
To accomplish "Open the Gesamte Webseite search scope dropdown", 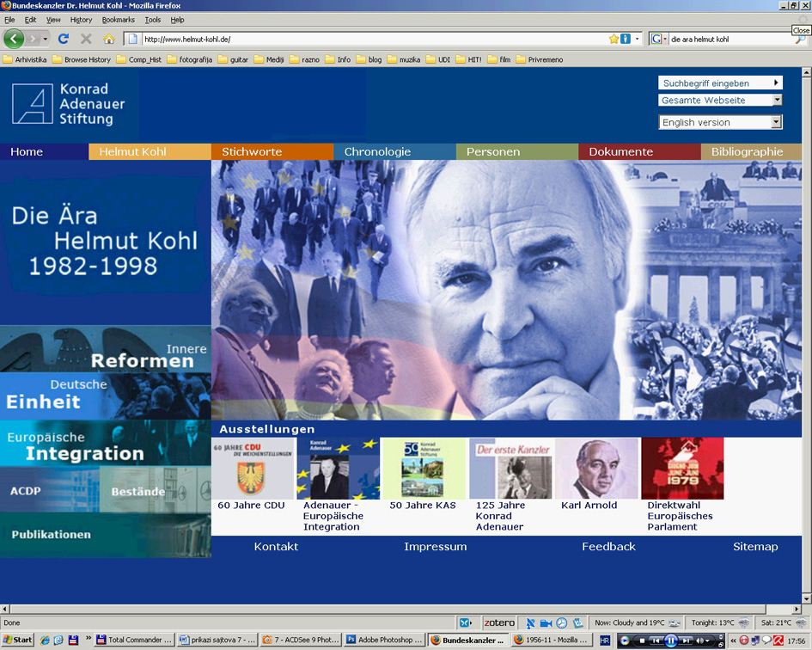I will [x=777, y=101].
